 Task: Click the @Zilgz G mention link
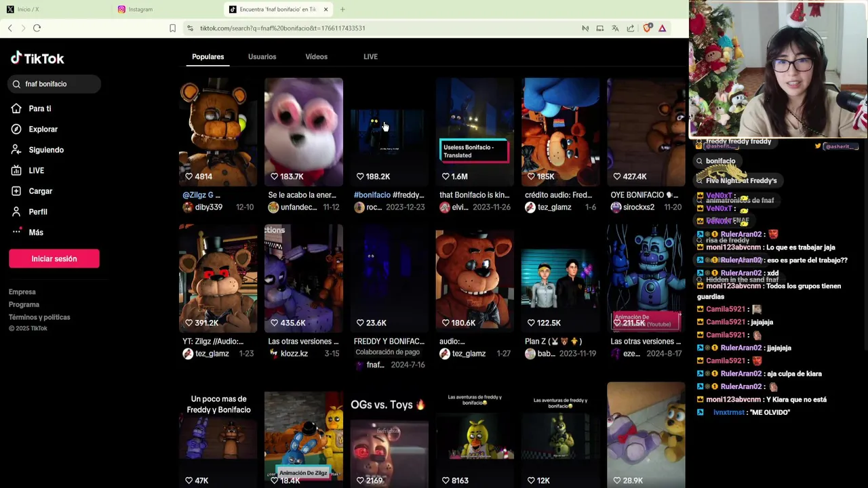pyautogui.click(x=201, y=195)
